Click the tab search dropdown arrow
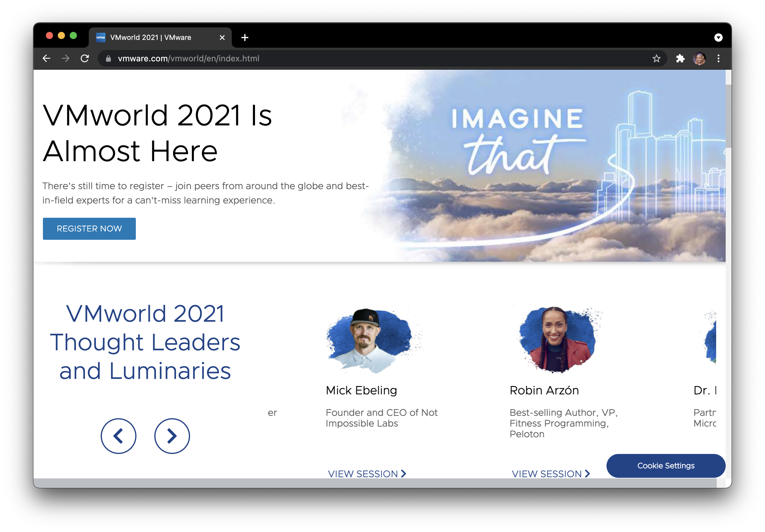This screenshot has height=532, width=765. pyautogui.click(x=718, y=37)
